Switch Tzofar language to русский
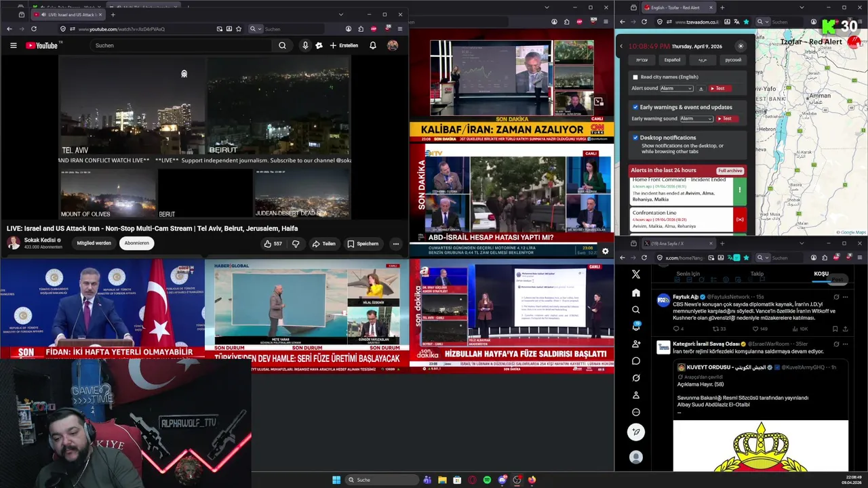 [x=733, y=60]
